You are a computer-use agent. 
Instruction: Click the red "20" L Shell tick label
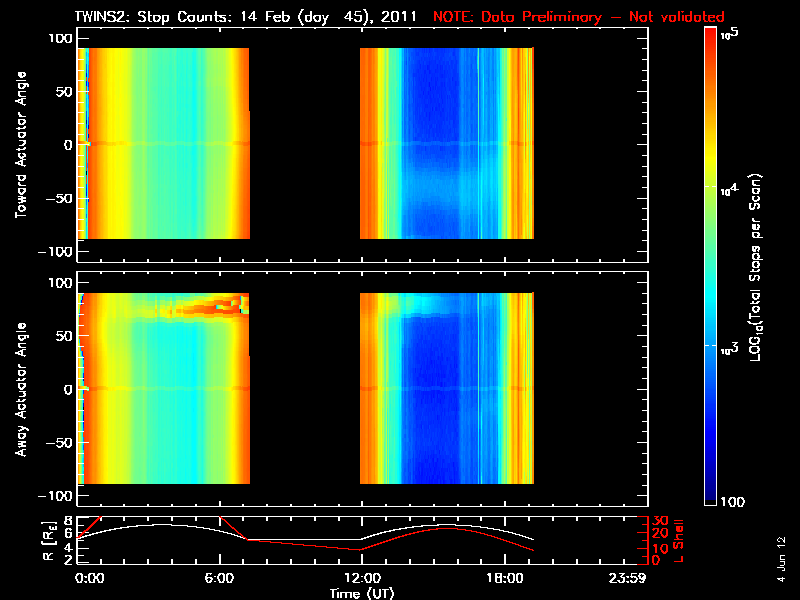click(x=660, y=533)
